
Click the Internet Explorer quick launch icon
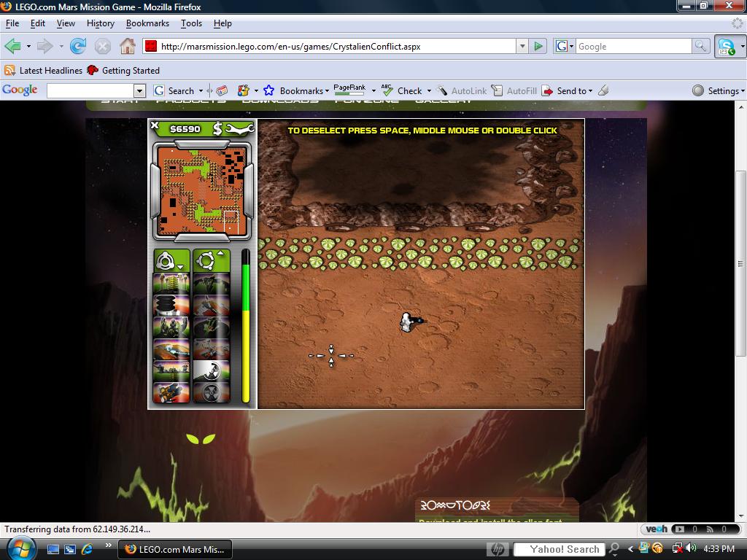(x=88, y=549)
